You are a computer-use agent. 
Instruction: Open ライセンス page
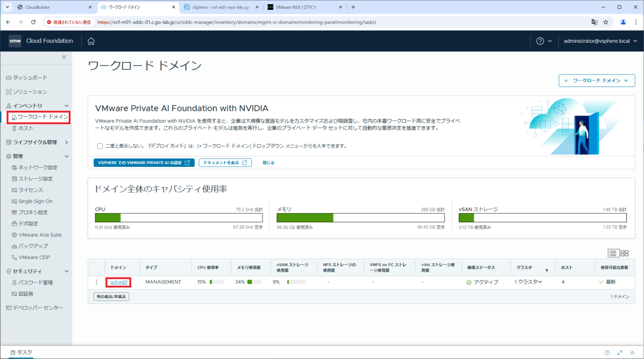[x=27, y=190]
